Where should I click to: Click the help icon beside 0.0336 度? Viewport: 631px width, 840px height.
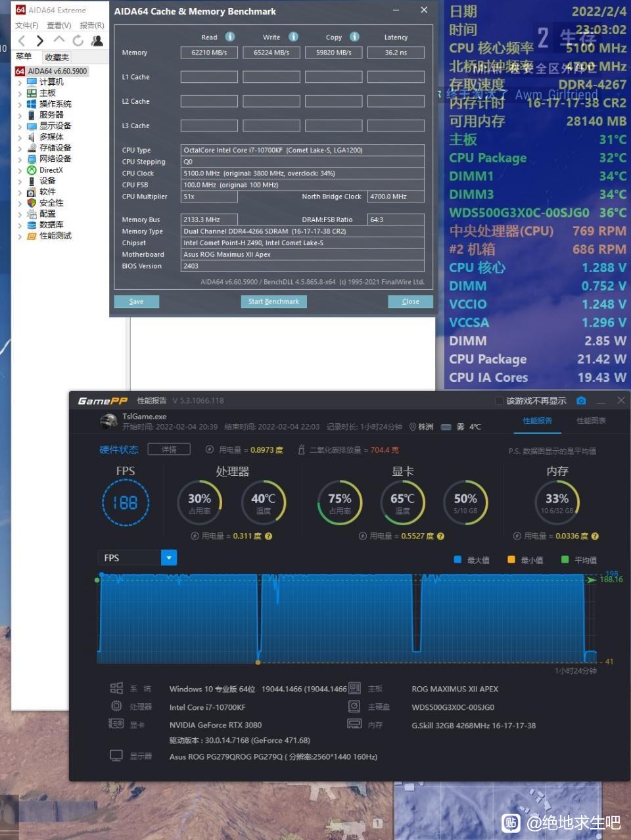[595, 536]
